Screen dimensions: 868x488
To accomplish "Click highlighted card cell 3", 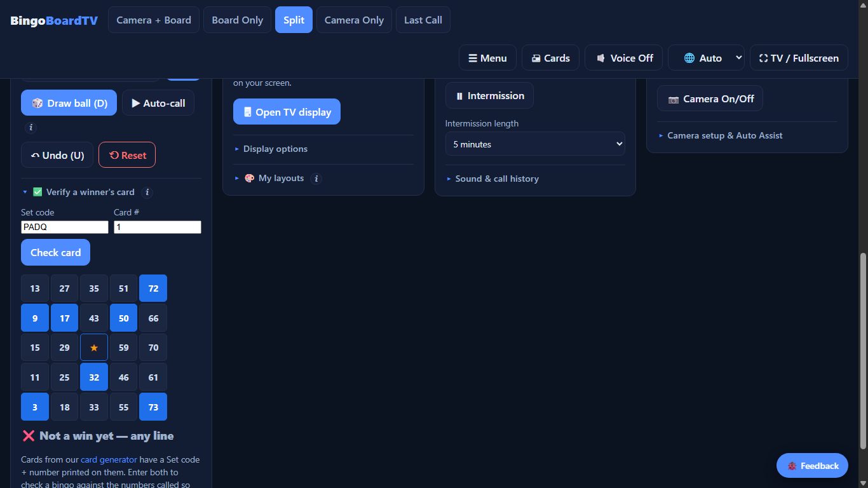I will (35, 407).
